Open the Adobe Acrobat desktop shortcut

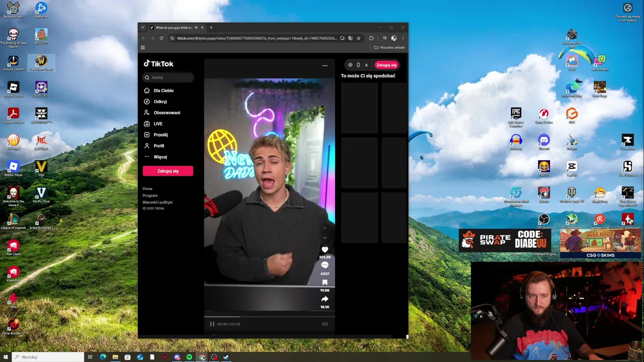click(x=13, y=116)
